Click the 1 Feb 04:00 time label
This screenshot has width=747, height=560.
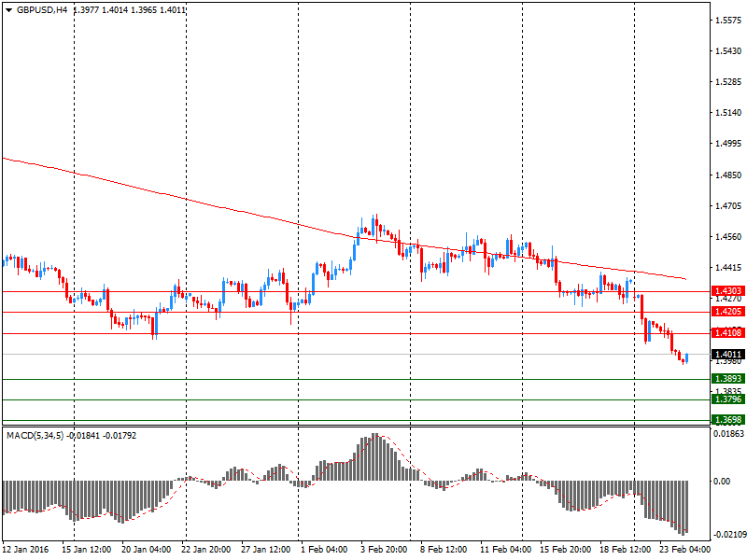(x=324, y=549)
